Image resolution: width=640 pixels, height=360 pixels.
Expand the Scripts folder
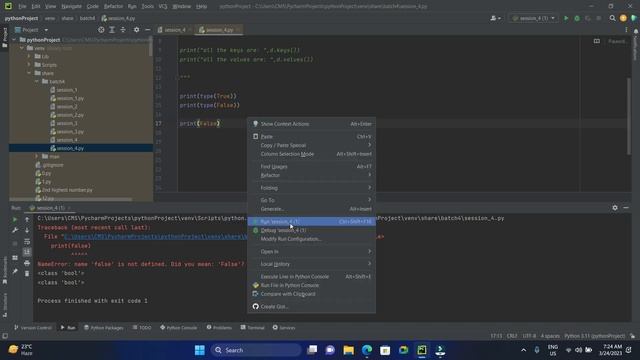pos(29,64)
